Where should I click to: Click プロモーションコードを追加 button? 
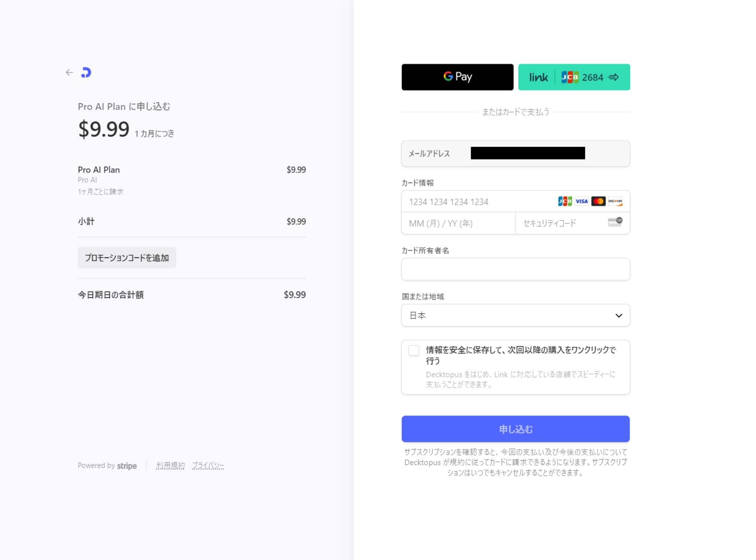pos(127,258)
